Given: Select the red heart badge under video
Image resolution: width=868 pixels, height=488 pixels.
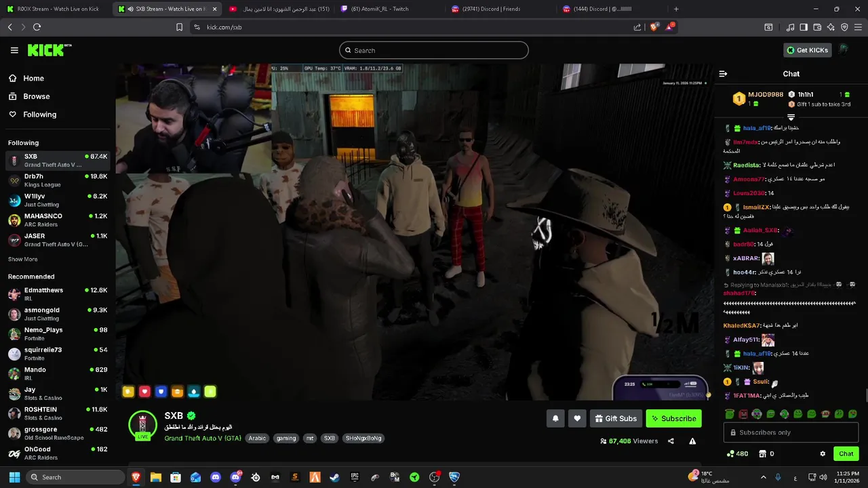Looking at the screenshot, I should pyautogui.click(x=144, y=392).
